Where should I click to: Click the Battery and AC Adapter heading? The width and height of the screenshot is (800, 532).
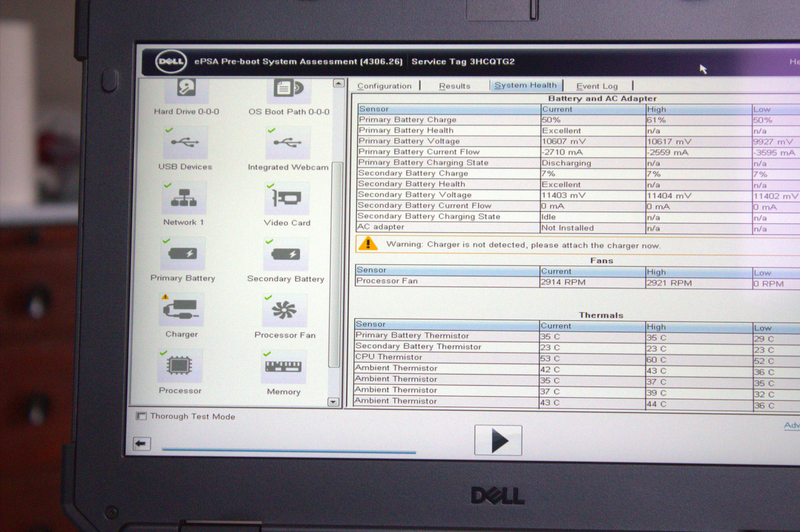point(602,98)
